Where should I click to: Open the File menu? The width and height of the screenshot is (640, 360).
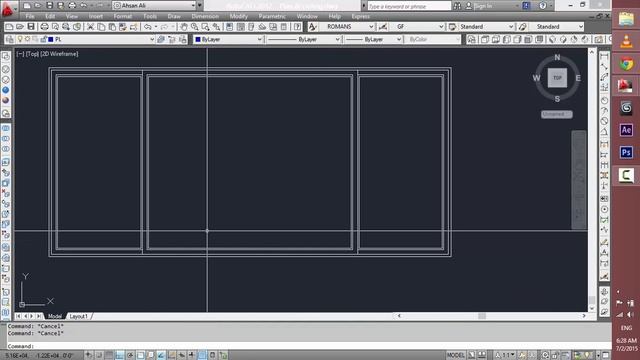30,16
